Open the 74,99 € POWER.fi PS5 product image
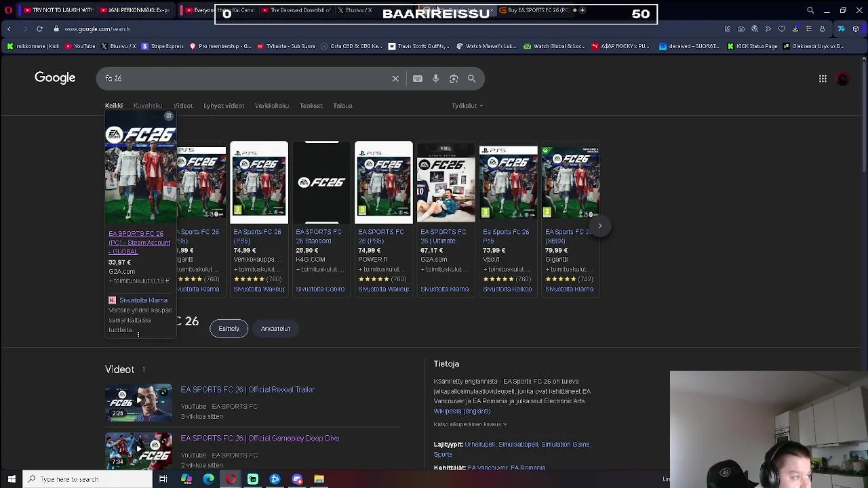The width and height of the screenshot is (868, 488). (384, 182)
